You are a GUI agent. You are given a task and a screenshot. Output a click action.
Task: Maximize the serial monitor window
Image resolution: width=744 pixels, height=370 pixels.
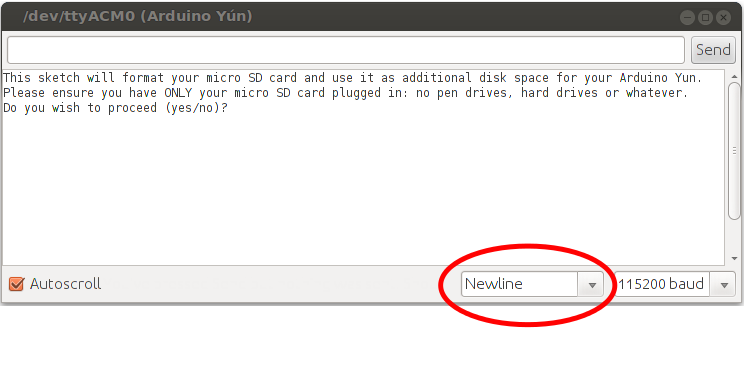pyautogui.click(x=706, y=18)
